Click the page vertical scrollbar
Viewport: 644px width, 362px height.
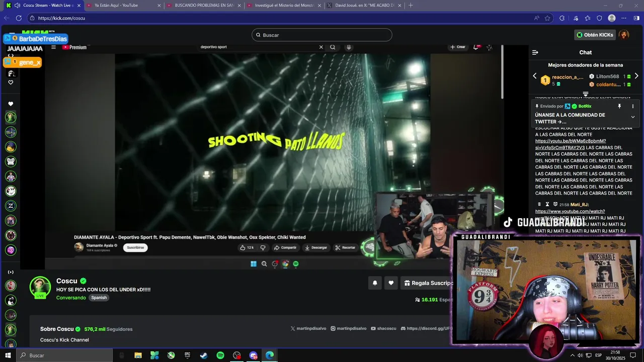[502, 72]
